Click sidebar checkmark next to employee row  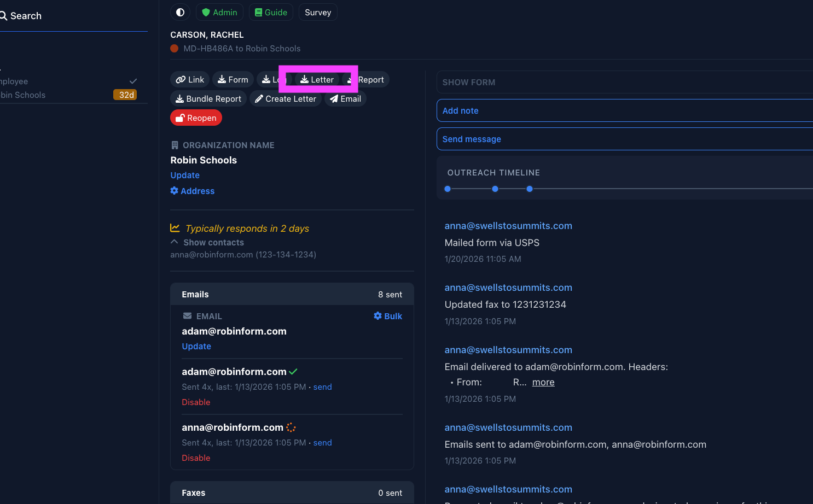click(133, 81)
